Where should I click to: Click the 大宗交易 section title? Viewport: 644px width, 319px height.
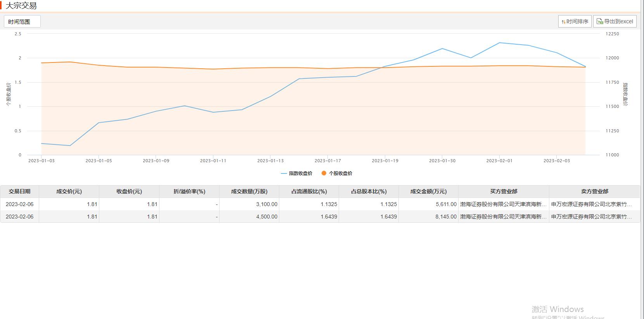tap(21, 6)
